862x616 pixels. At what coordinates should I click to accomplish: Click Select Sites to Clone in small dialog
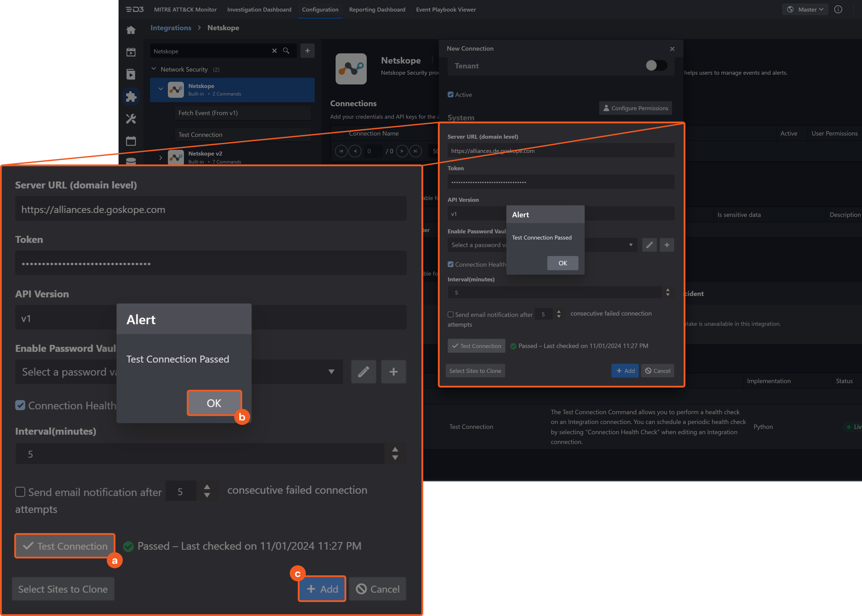click(x=475, y=371)
